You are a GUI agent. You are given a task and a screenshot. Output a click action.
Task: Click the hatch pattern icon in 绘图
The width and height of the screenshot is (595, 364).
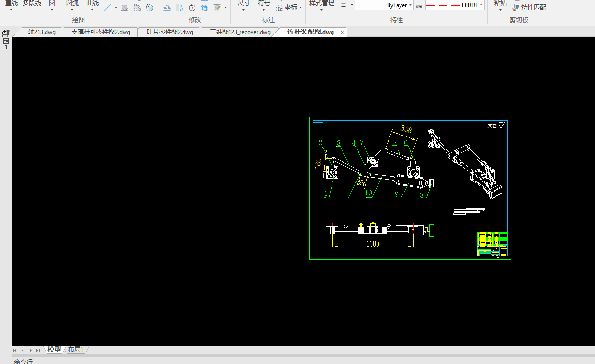coord(125,7)
